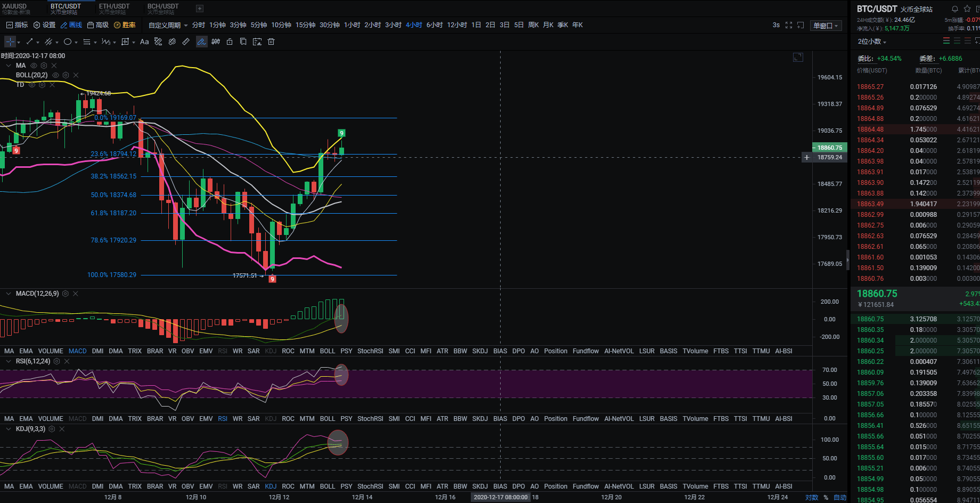Image resolution: width=980 pixels, height=503 pixels.
Task: Switch to the XAUUSD tab
Action: 16,9
